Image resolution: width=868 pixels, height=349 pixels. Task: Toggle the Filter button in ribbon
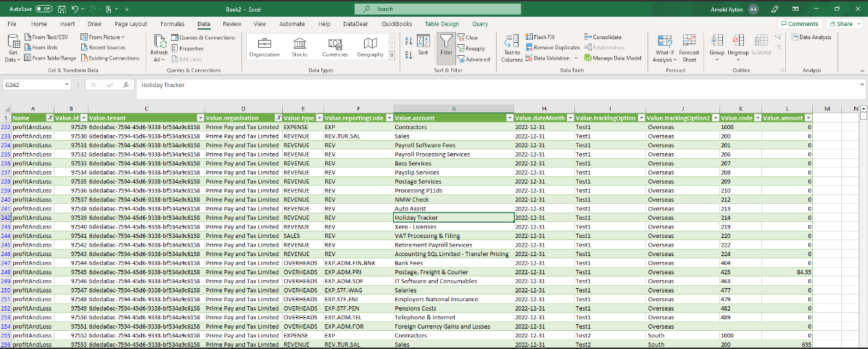(446, 45)
